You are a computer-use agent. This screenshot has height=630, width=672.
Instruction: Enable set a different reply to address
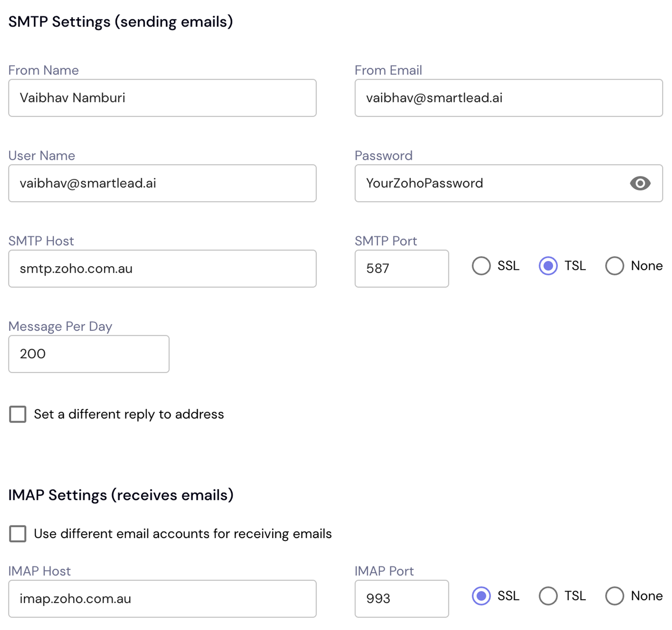(18, 414)
